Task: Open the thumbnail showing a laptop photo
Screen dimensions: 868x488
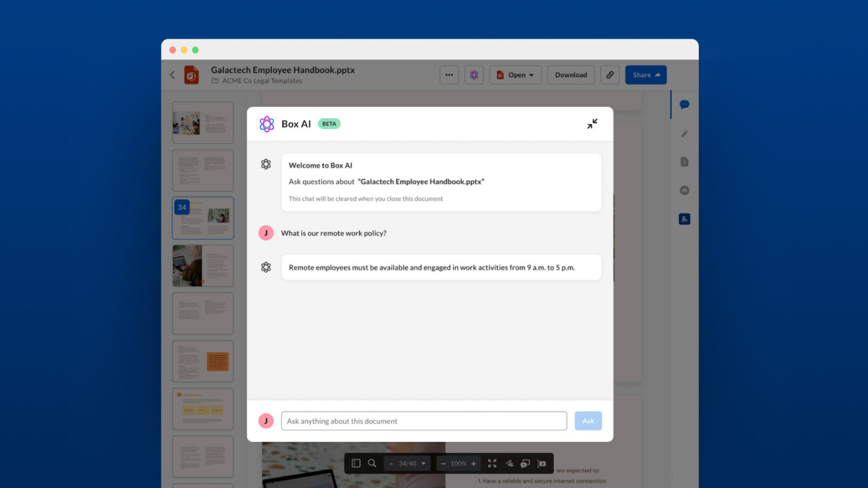Action: coord(203,266)
